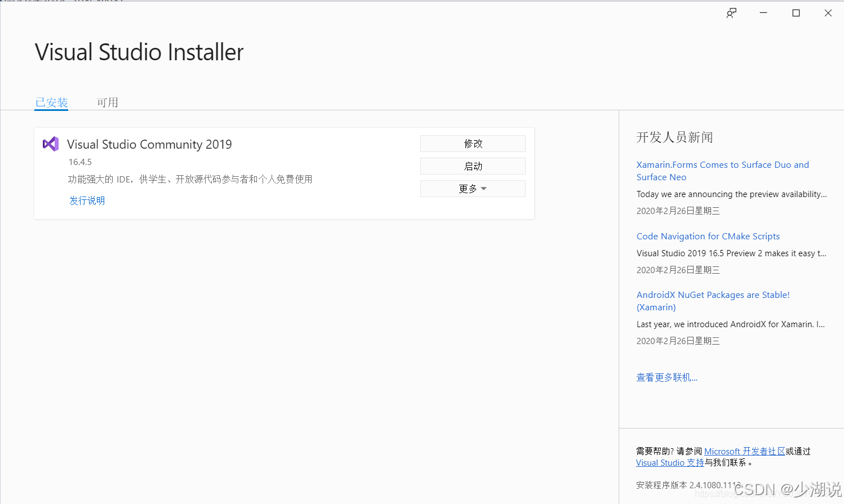The width and height of the screenshot is (844, 504).
Task: Open the AndroidX NuGet Packages are Stable link
Action: click(713, 301)
